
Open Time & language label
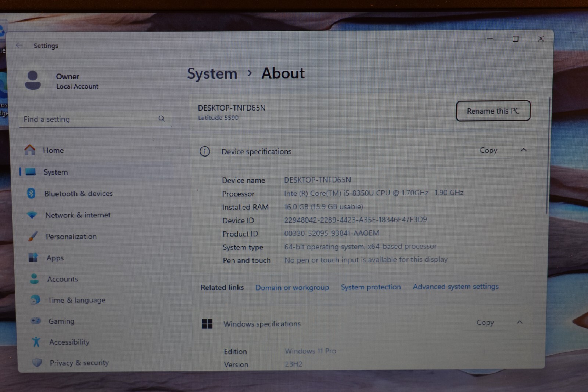(x=76, y=300)
